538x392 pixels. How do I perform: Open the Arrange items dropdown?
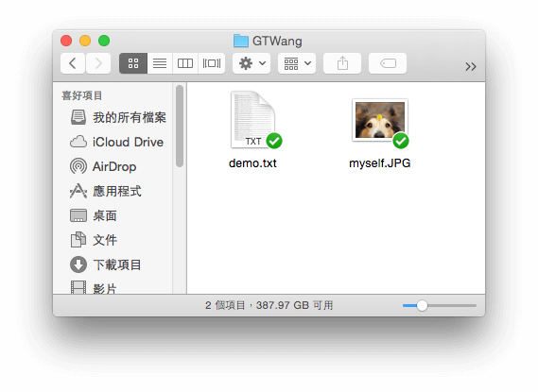point(297,63)
